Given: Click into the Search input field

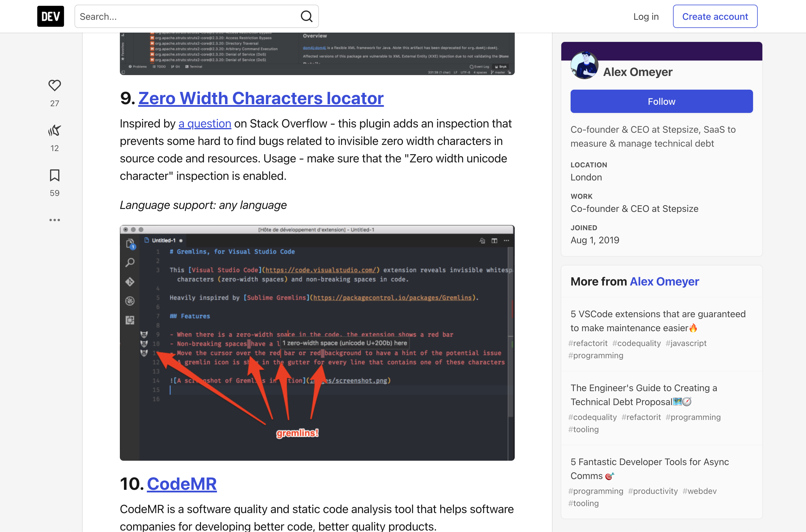Looking at the screenshot, I should point(187,16).
